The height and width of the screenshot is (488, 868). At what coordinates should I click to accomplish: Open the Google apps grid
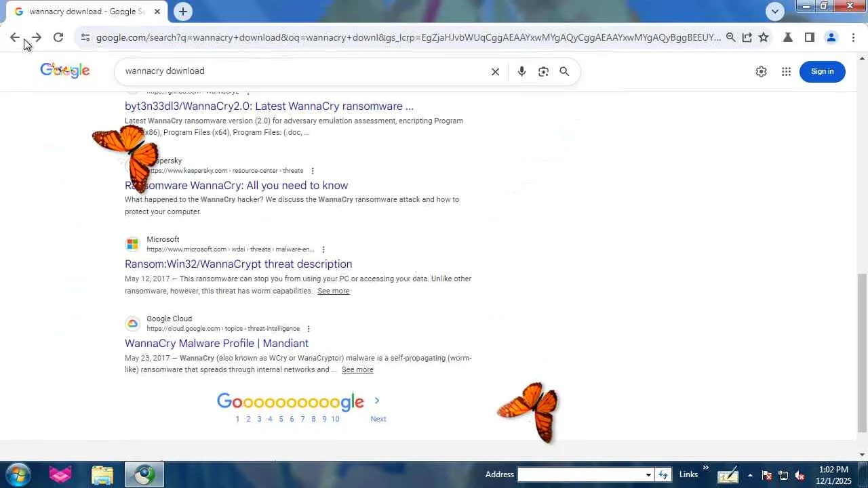click(787, 71)
